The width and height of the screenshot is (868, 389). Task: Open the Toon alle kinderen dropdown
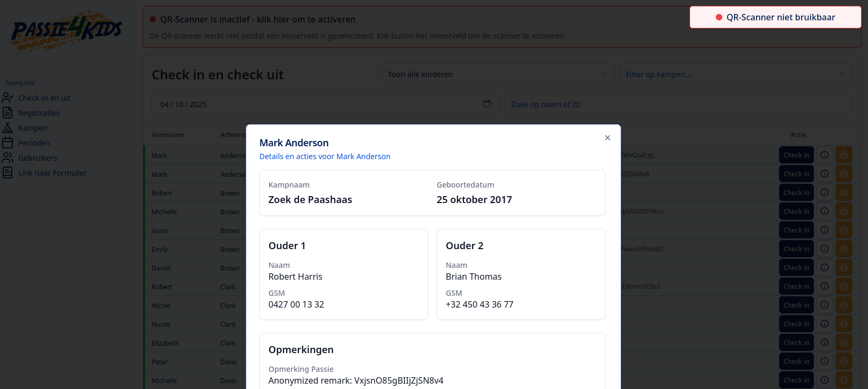point(497,74)
